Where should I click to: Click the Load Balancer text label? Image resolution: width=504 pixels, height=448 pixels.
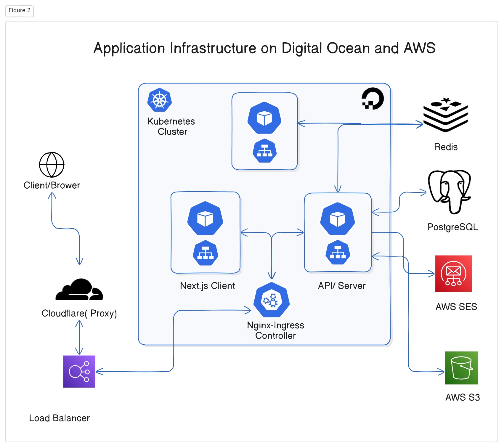(x=59, y=418)
